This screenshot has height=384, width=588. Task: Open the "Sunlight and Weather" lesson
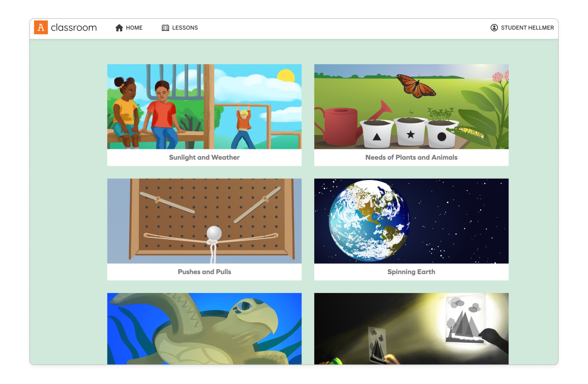point(204,158)
